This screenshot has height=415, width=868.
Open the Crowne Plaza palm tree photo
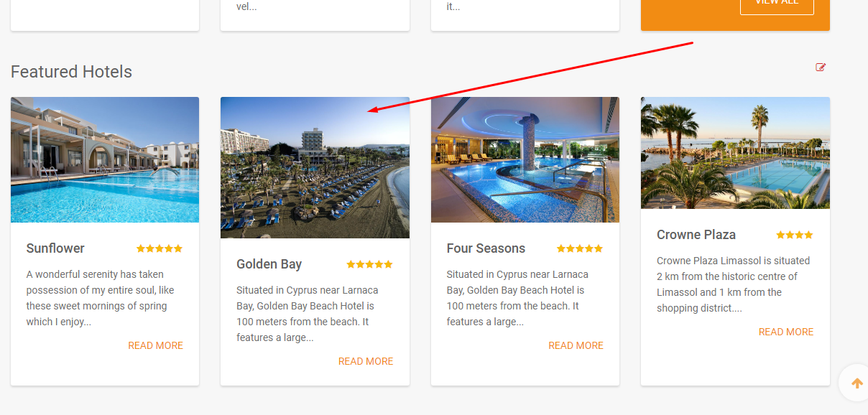click(x=735, y=153)
